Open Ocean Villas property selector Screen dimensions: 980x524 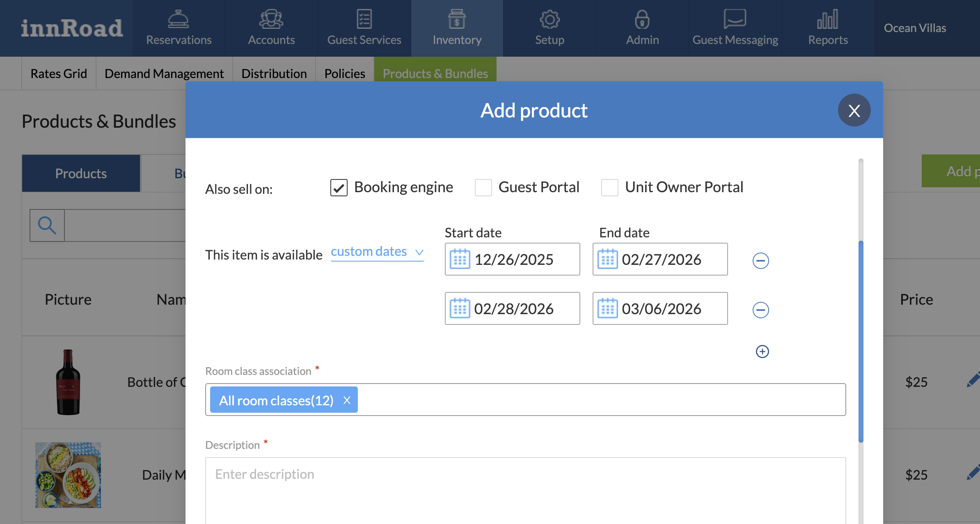[x=915, y=28]
